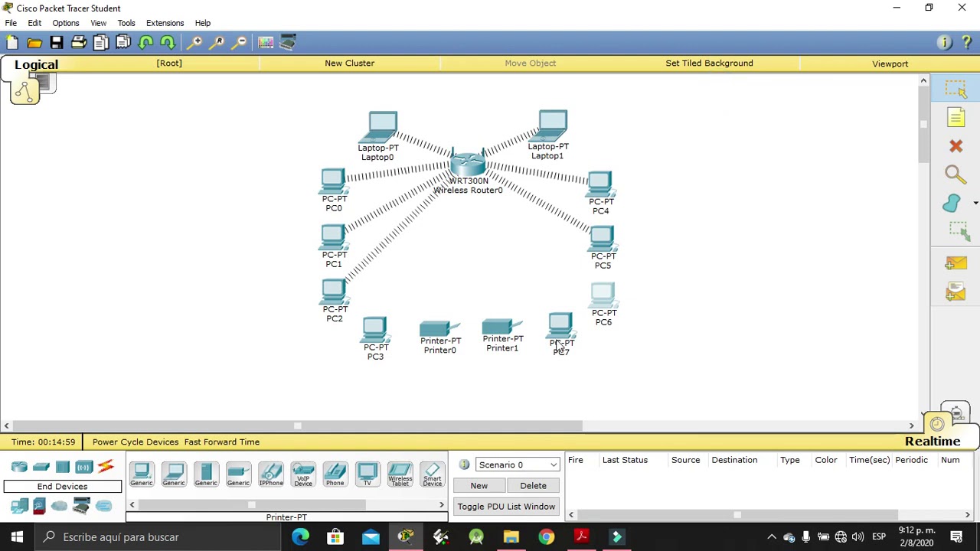
Task: Zoom in with the plus magnifier
Action: click(196, 43)
